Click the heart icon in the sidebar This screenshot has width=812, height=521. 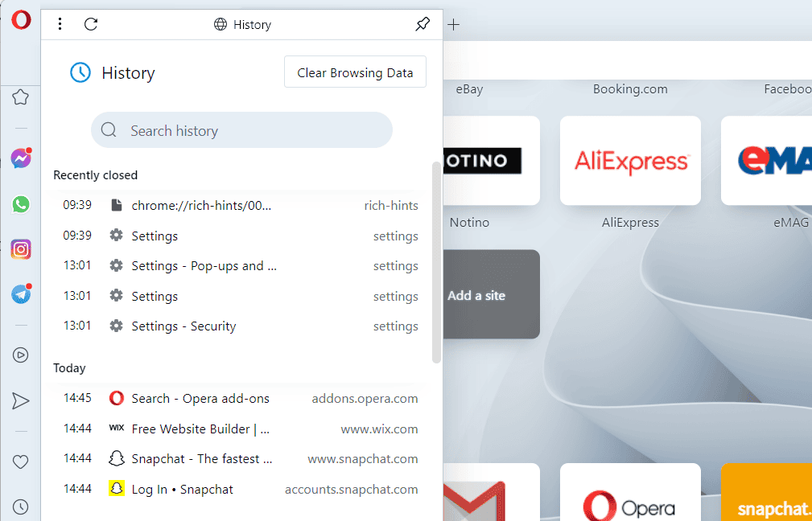pyautogui.click(x=20, y=461)
